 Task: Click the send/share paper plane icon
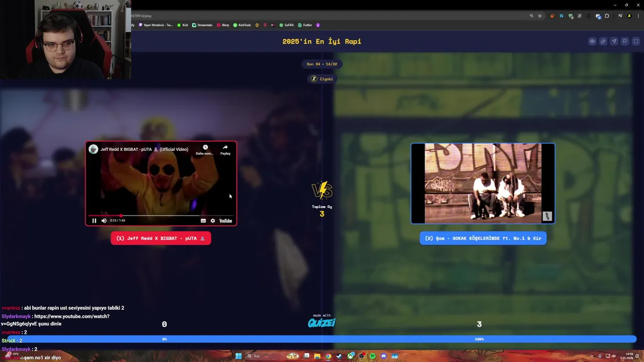(x=614, y=41)
